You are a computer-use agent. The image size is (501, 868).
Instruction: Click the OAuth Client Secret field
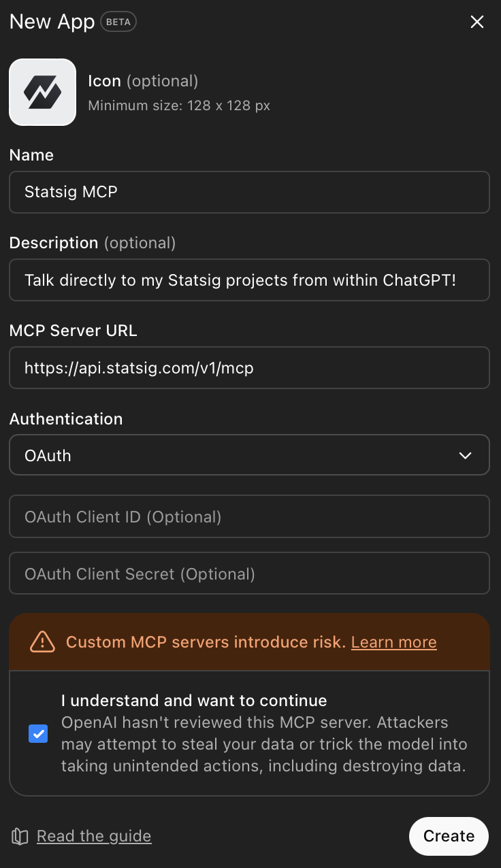[249, 573]
